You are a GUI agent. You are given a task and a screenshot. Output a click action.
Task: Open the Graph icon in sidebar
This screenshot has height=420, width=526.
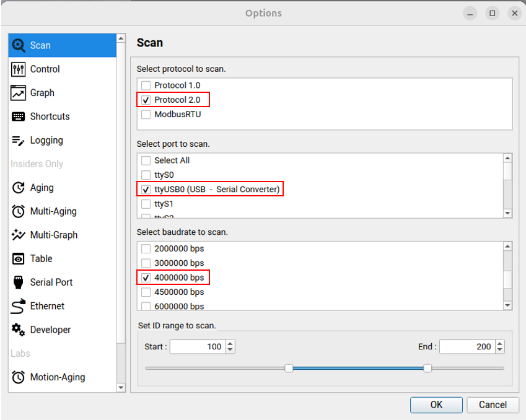(19, 93)
